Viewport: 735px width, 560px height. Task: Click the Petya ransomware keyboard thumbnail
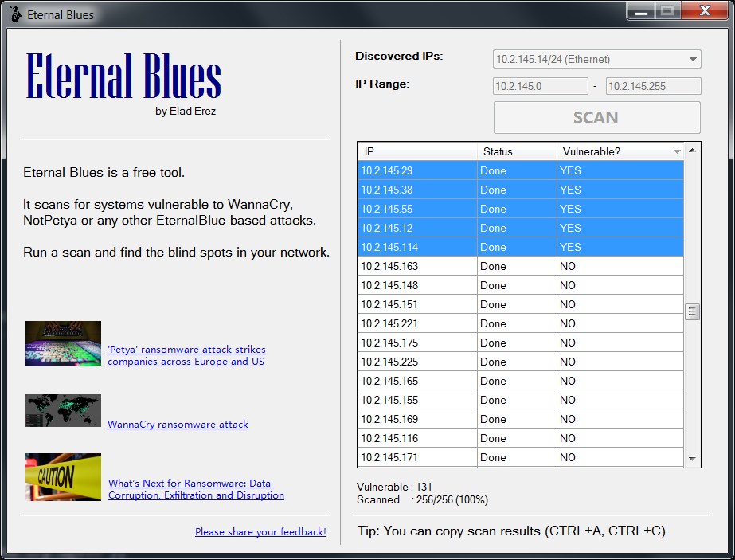[63, 343]
